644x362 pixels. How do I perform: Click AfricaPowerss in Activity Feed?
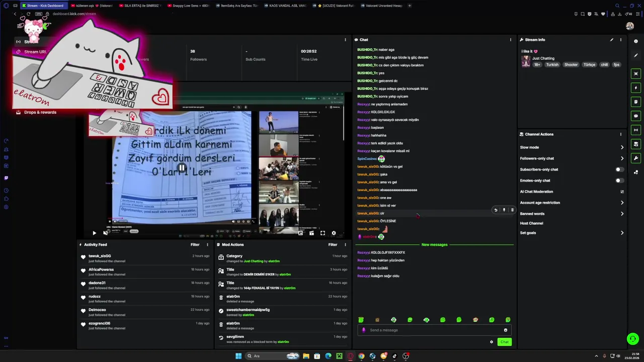point(101,269)
